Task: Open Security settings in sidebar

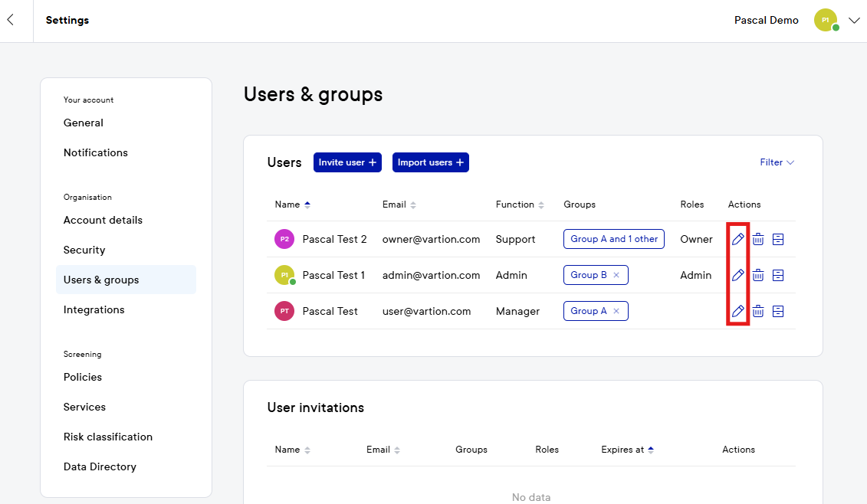Action: pos(84,250)
